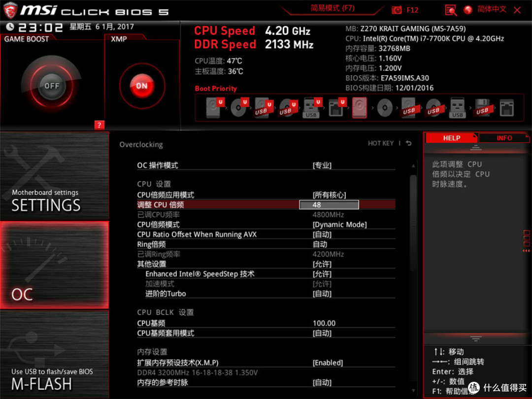
Task: Click the MSI dragon shield logo
Action: (10, 10)
